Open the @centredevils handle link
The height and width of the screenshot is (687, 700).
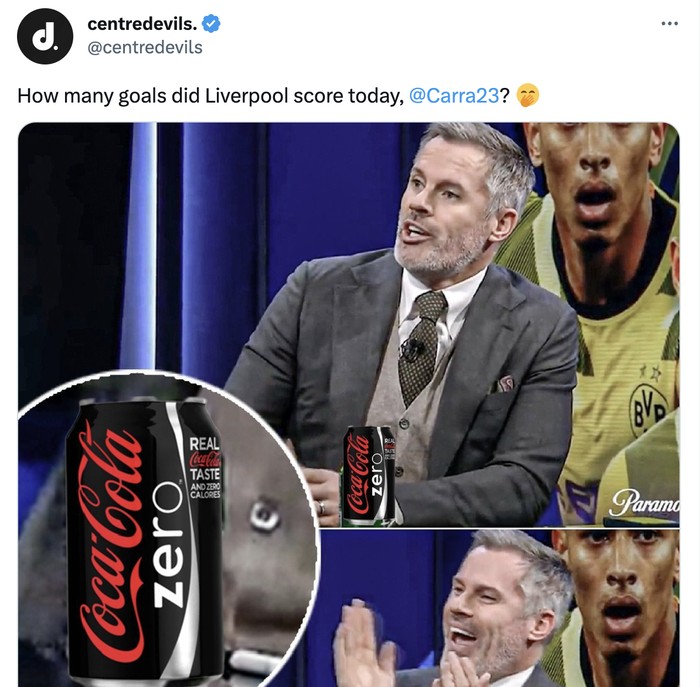[x=145, y=47]
